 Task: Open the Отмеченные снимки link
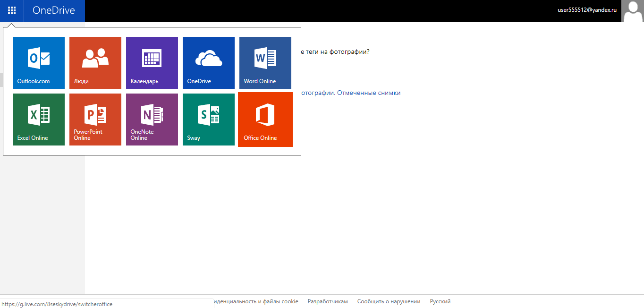(369, 93)
